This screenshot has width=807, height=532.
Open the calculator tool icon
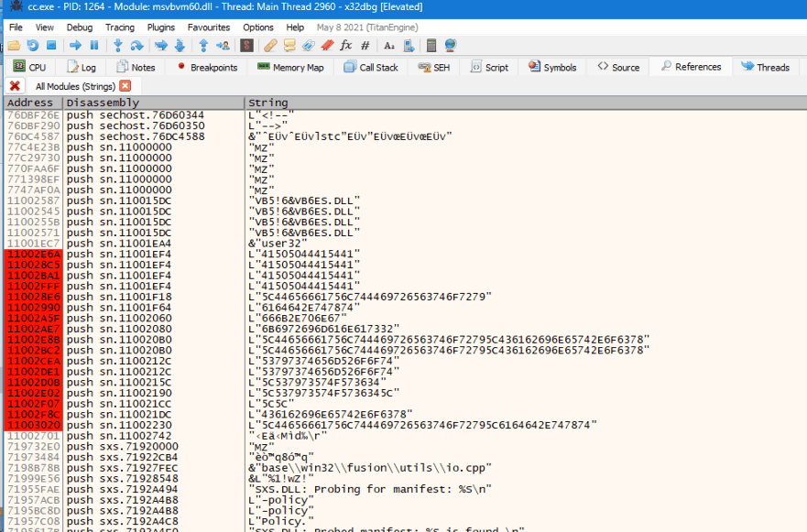coord(431,45)
